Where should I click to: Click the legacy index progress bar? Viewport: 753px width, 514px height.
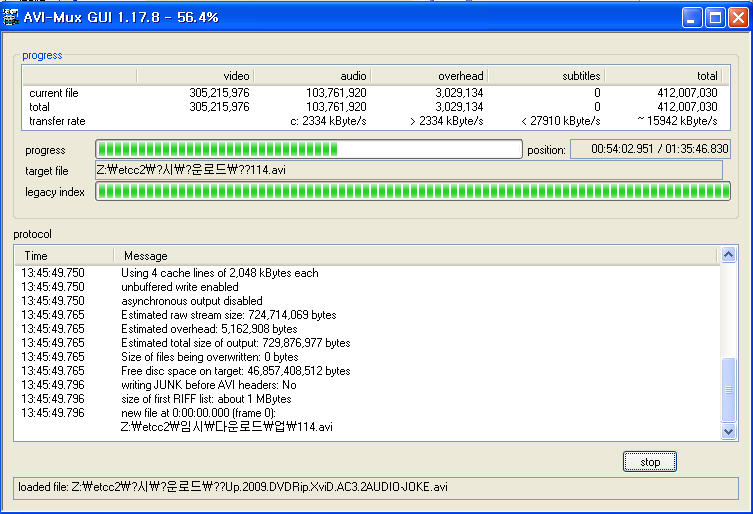[413, 191]
